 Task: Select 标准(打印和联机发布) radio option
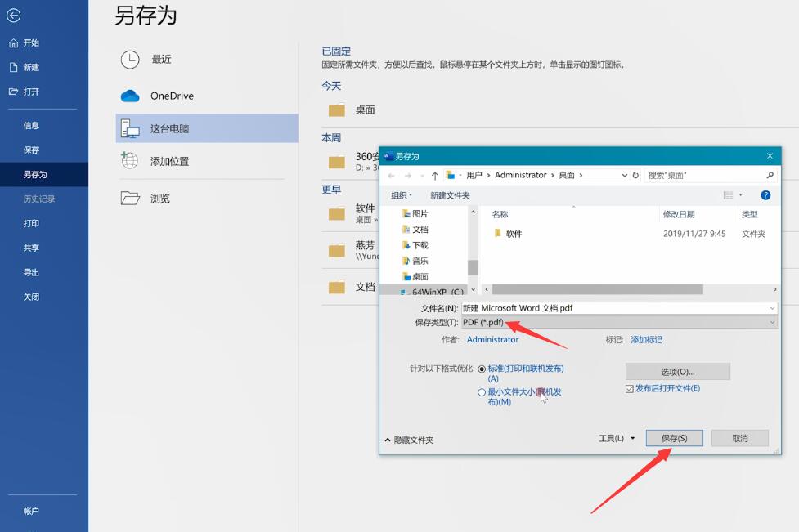click(x=482, y=369)
